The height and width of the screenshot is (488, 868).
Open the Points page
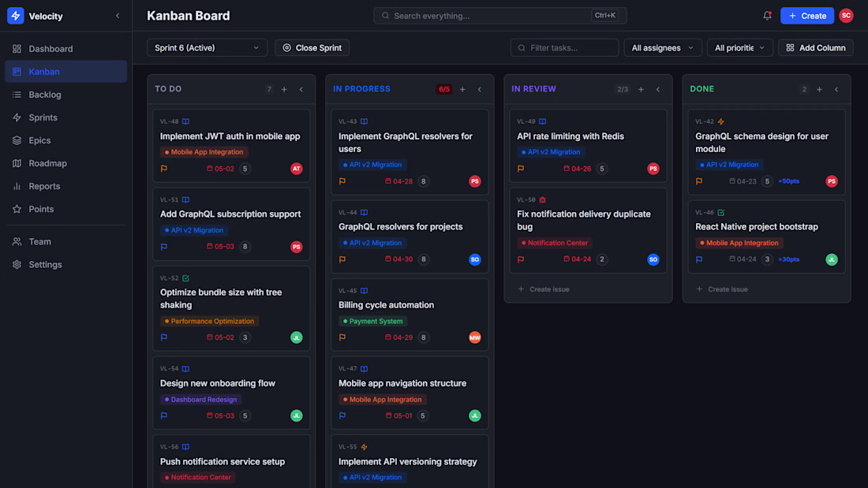65,209
